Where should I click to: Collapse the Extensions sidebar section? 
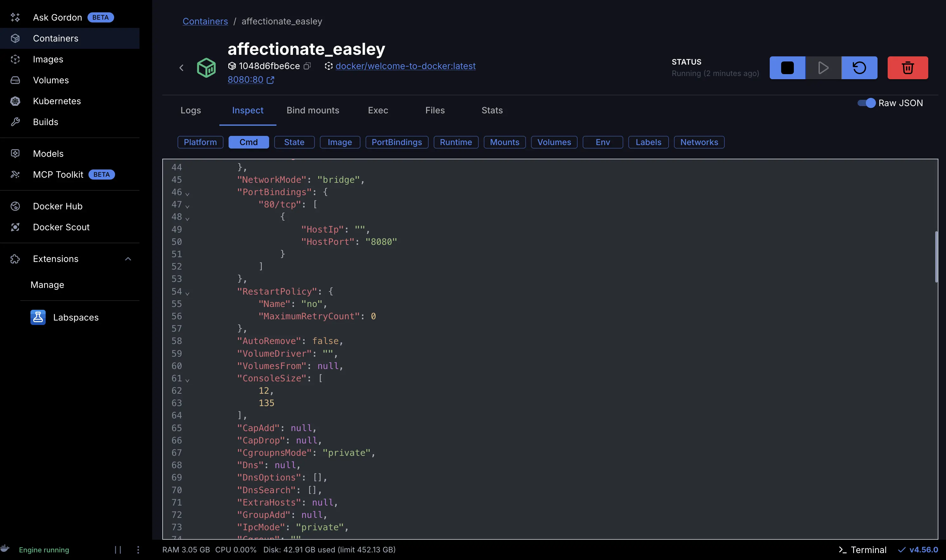point(128,259)
